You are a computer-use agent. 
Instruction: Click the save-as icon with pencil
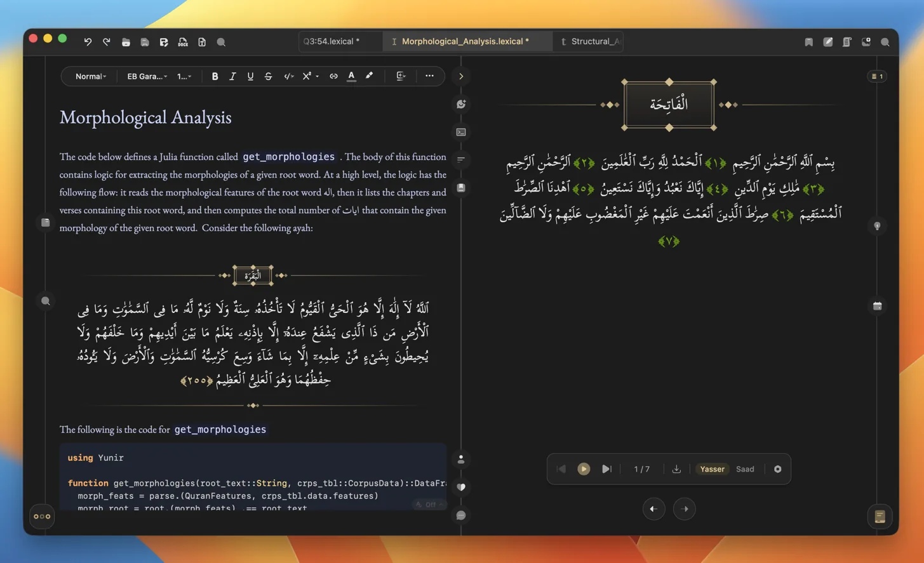coord(164,42)
